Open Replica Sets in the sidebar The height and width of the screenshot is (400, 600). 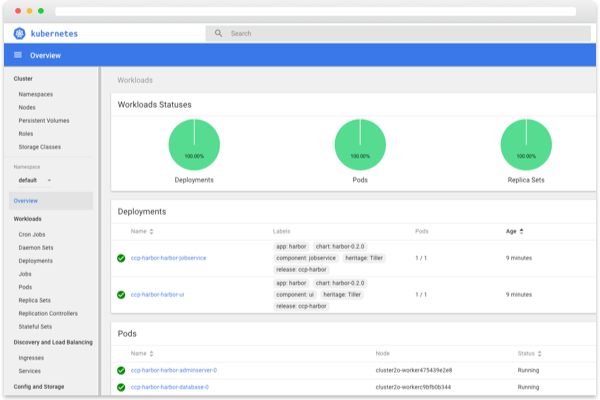point(34,300)
